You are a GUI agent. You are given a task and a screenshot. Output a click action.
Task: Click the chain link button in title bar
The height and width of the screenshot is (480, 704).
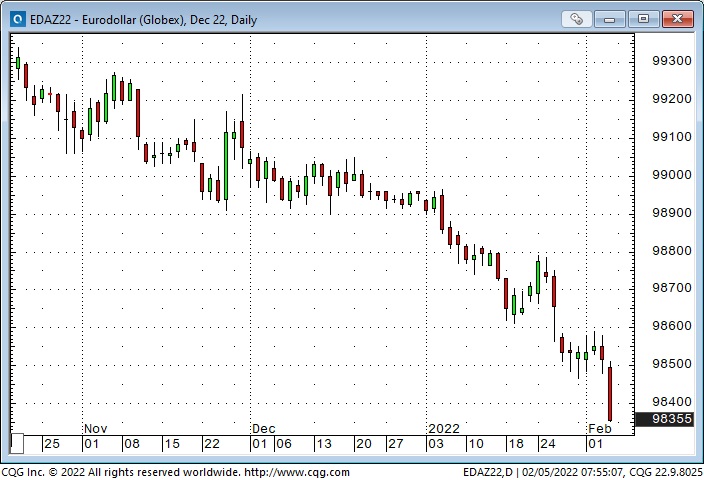tap(576, 19)
